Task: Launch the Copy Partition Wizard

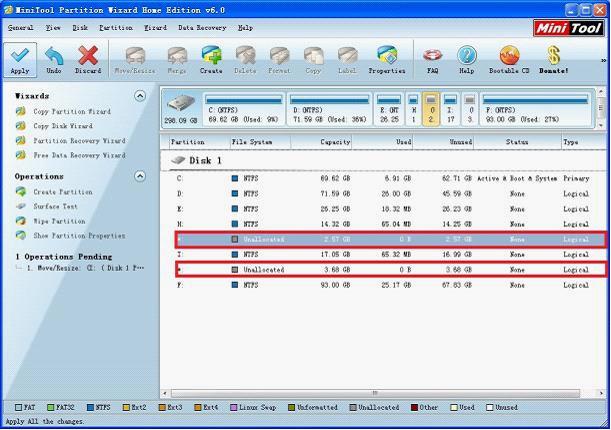Action: click(72, 112)
